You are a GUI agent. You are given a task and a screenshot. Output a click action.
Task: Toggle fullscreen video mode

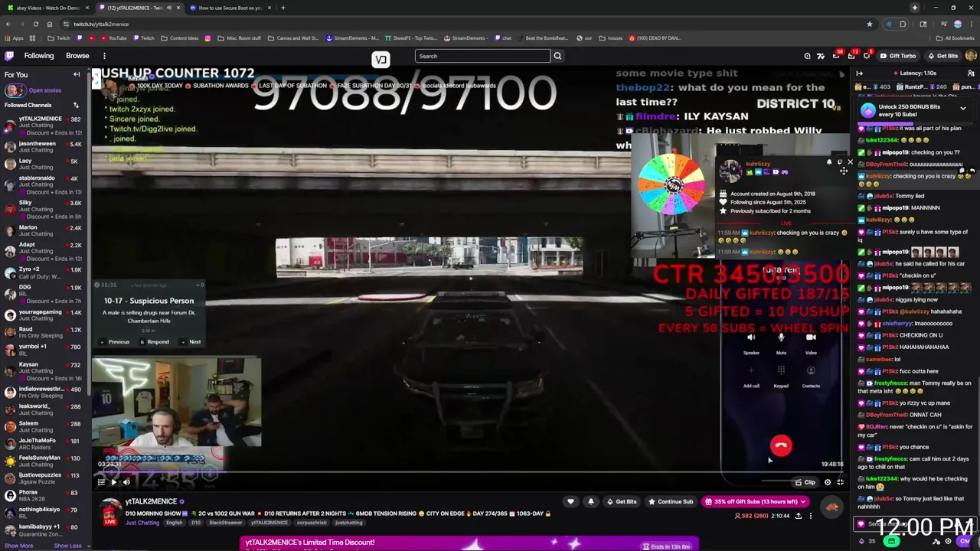pyautogui.click(x=840, y=483)
